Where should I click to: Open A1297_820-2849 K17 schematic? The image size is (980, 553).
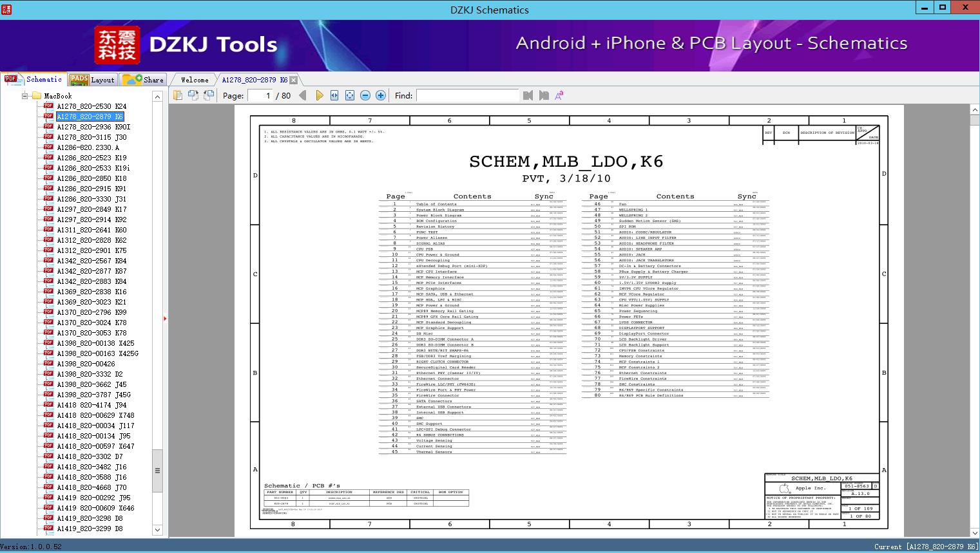coord(91,209)
